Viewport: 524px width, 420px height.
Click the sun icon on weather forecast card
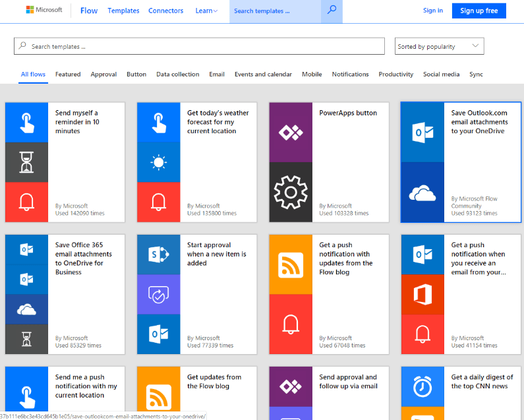tap(159, 162)
